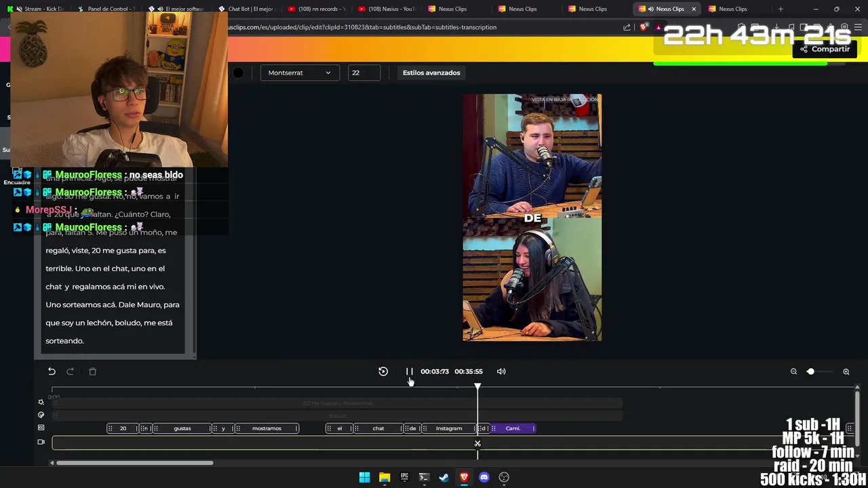
Task: Select the video camera track icon
Action: pyautogui.click(x=41, y=442)
